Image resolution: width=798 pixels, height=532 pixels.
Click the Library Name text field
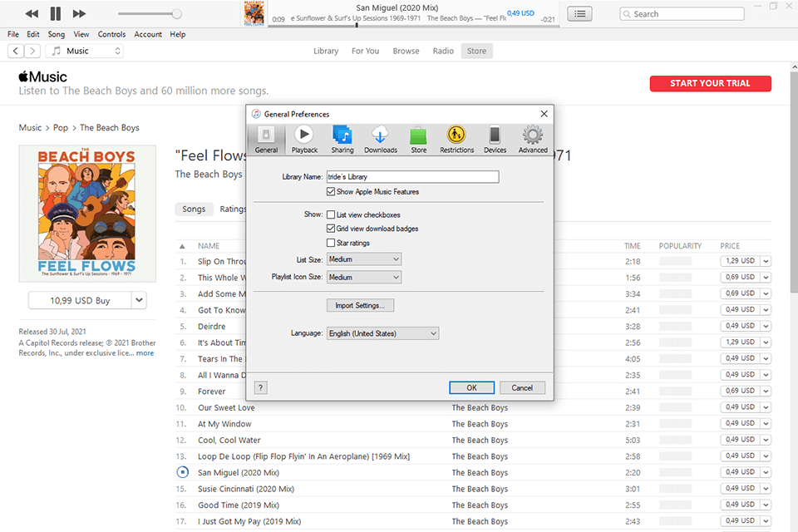413,177
